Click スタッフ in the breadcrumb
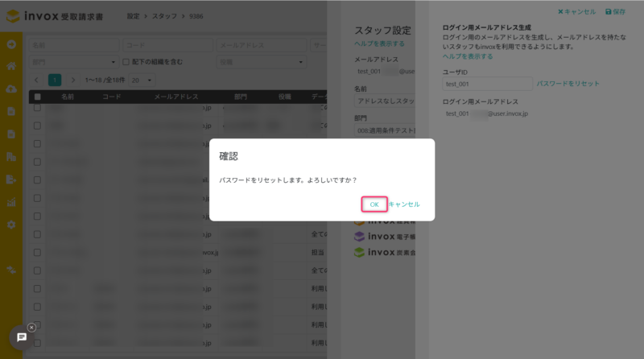This screenshot has width=644, height=359. point(164,16)
